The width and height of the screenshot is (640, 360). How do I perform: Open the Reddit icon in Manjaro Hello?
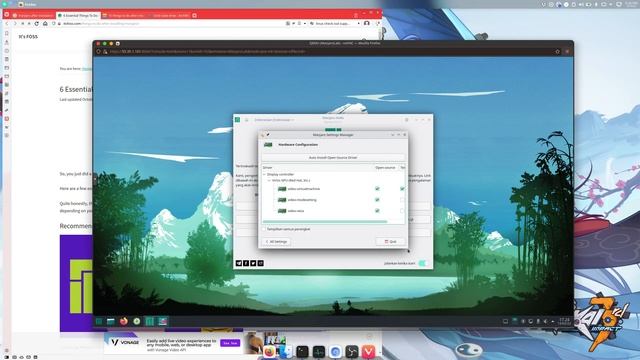pyautogui.click(x=260, y=263)
